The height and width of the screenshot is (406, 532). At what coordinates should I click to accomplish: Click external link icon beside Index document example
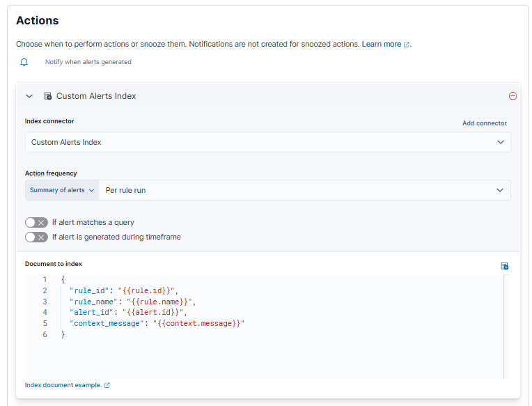coord(107,385)
